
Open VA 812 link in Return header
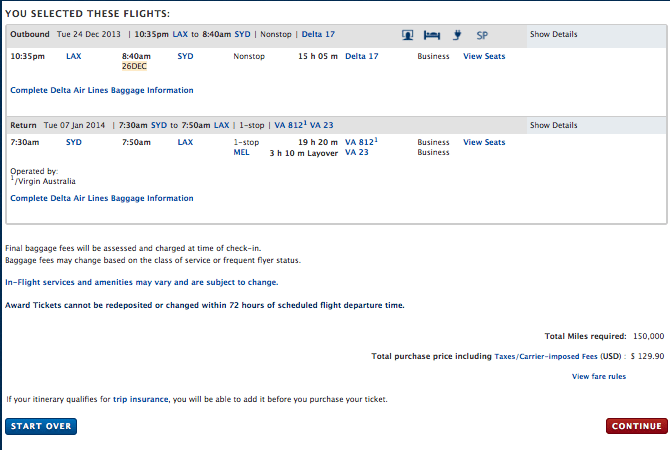point(290,125)
